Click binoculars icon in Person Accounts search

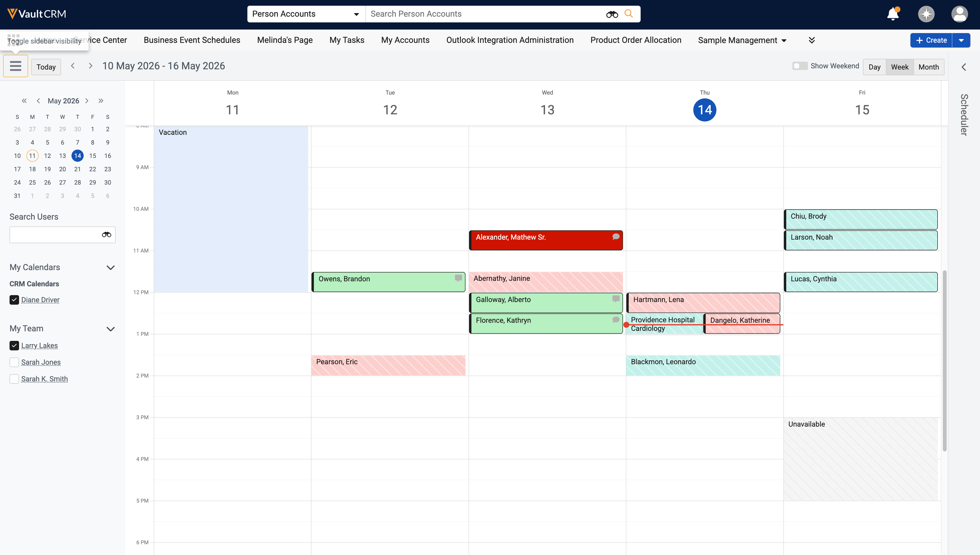(612, 14)
